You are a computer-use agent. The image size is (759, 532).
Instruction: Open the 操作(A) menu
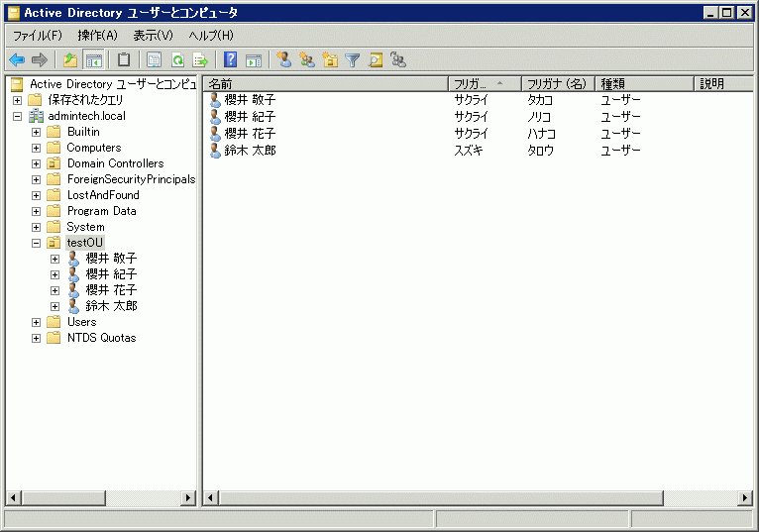[x=97, y=36]
